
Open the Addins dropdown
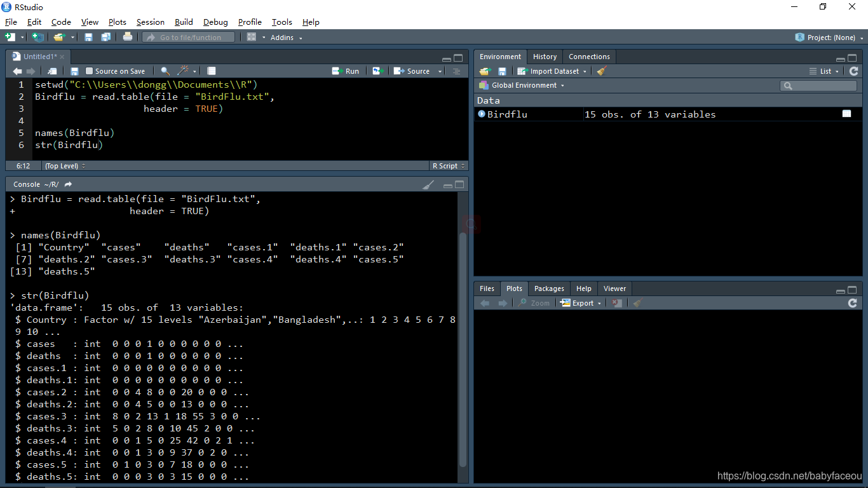(287, 37)
